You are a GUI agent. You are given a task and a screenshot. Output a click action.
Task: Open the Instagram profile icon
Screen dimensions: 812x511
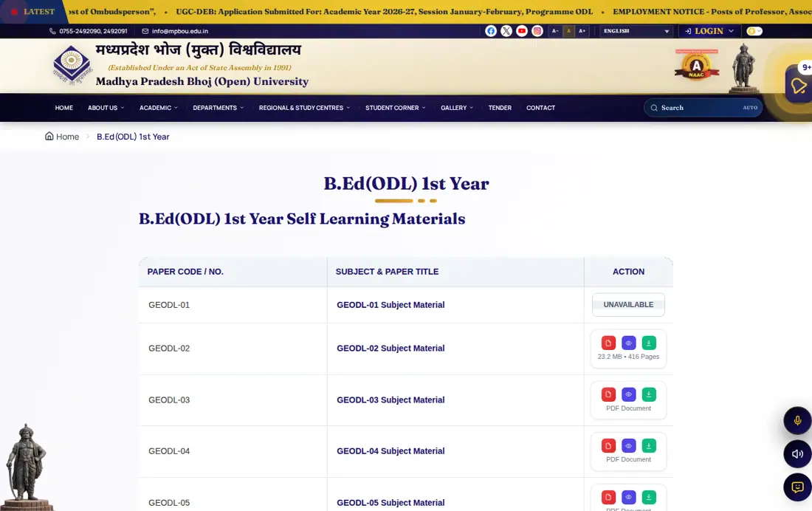537,31
